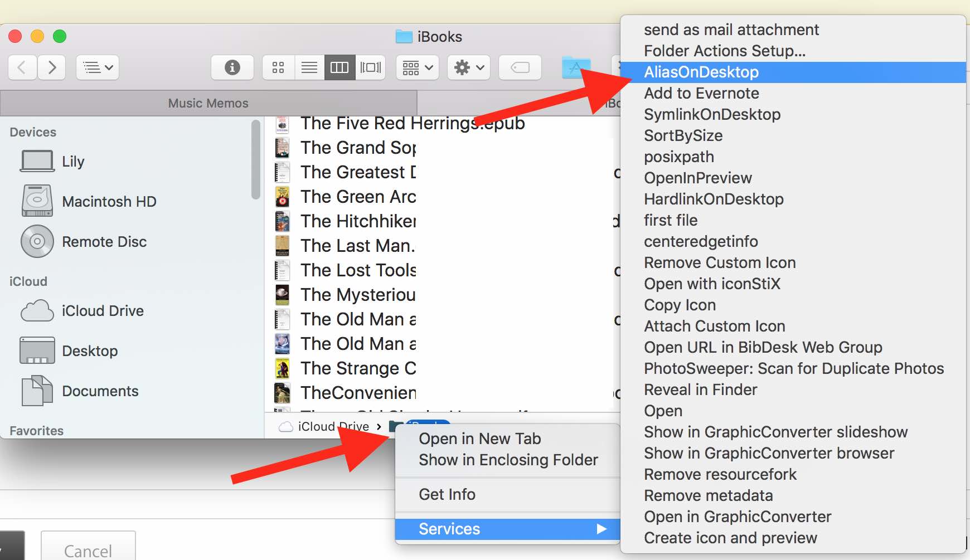Choose Remove Custom Icon

793,262
